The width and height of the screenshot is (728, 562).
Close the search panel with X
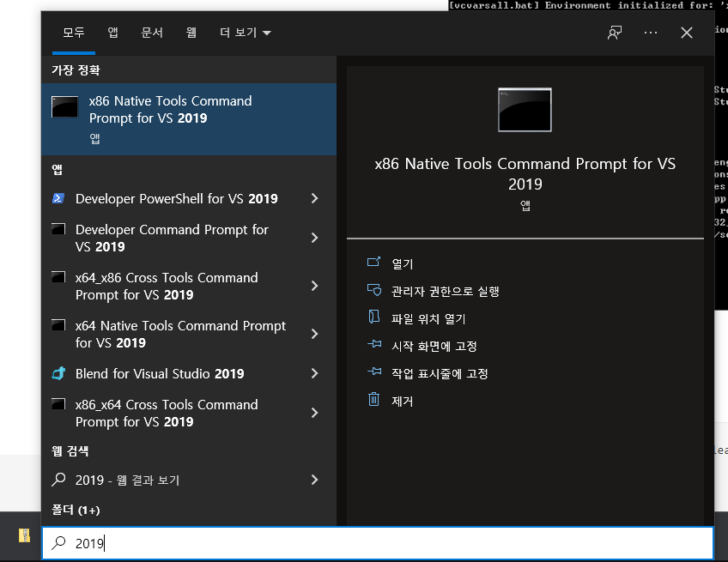pos(687,33)
